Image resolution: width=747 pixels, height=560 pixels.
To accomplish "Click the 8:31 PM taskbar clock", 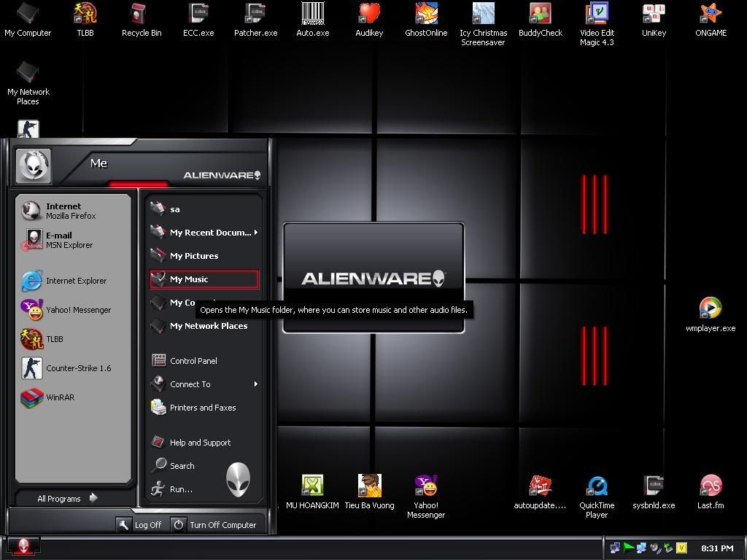I will pyautogui.click(x=717, y=548).
